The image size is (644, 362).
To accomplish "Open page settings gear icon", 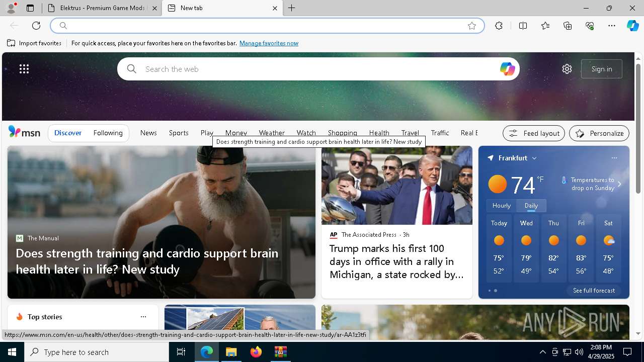I will (x=567, y=69).
